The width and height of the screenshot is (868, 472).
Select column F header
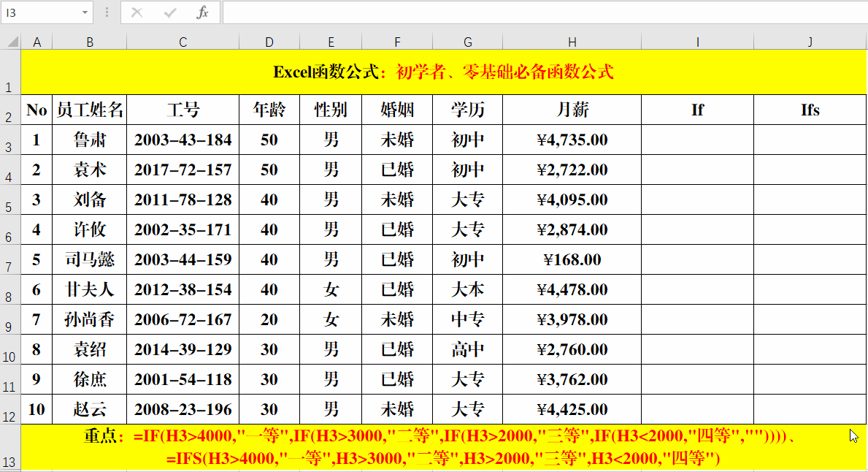(397, 42)
